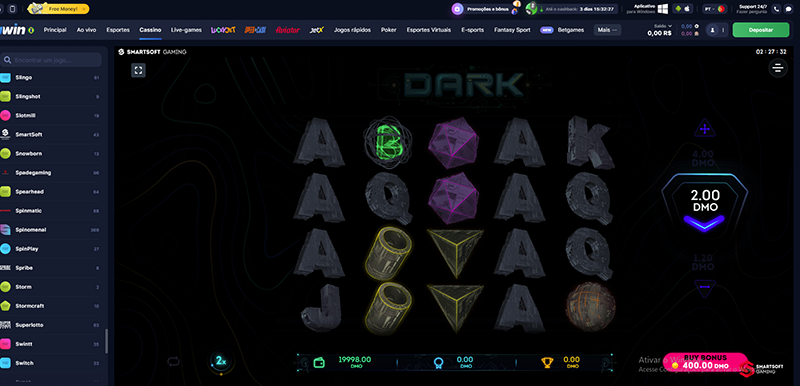Image resolution: width=800 pixels, height=386 pixels.
Task: Open the JetX game logo
Action: point(317,30)
